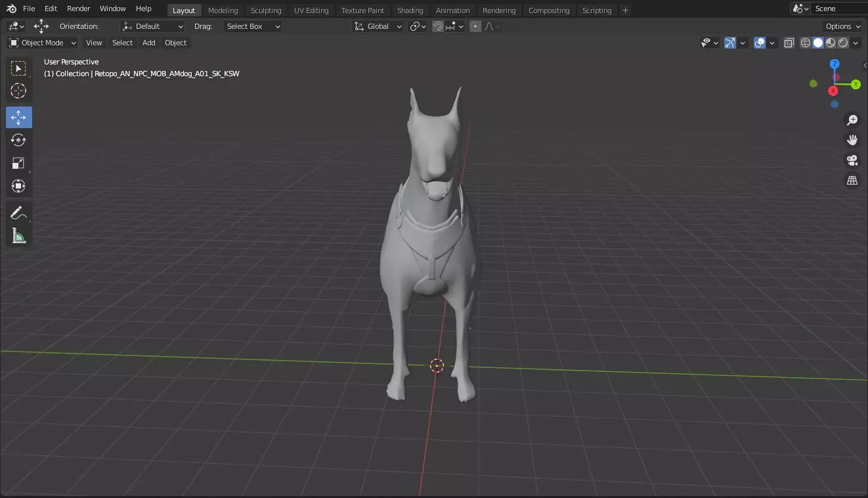The width and height of the screenshot is (868, 498).
Task: Open the Edit menu
Action: 51,9
